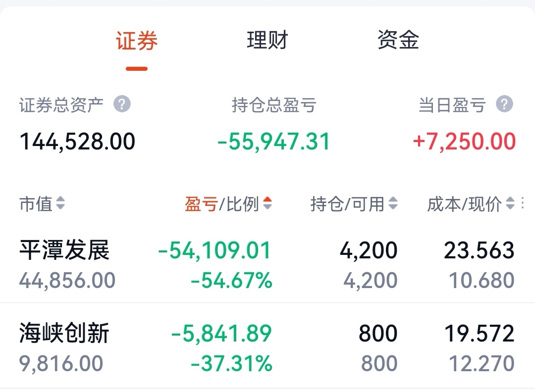The image size is (535, 392).
Task: Tap total holding loss -55,947.31
Action: tap(273, 142)
